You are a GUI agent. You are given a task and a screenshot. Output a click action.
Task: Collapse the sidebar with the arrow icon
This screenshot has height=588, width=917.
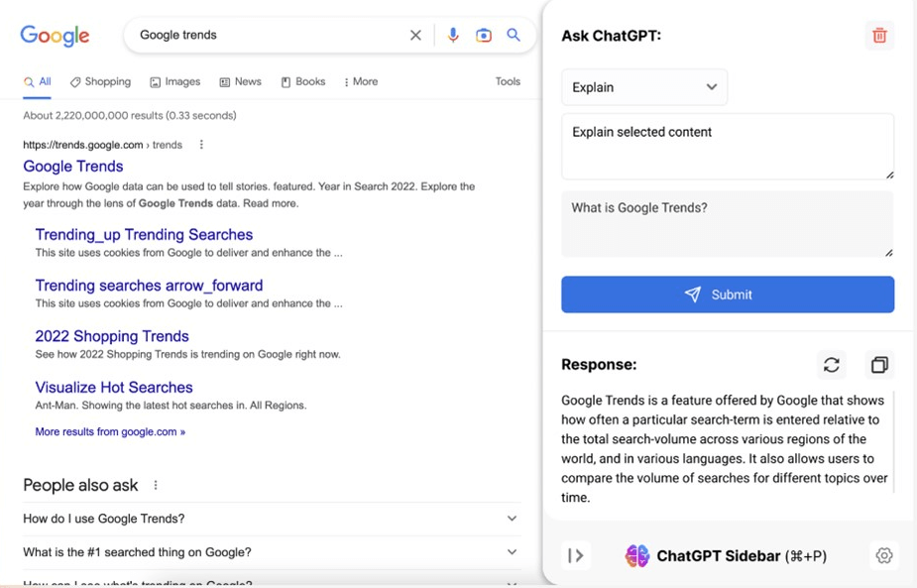tap(576, 555)
